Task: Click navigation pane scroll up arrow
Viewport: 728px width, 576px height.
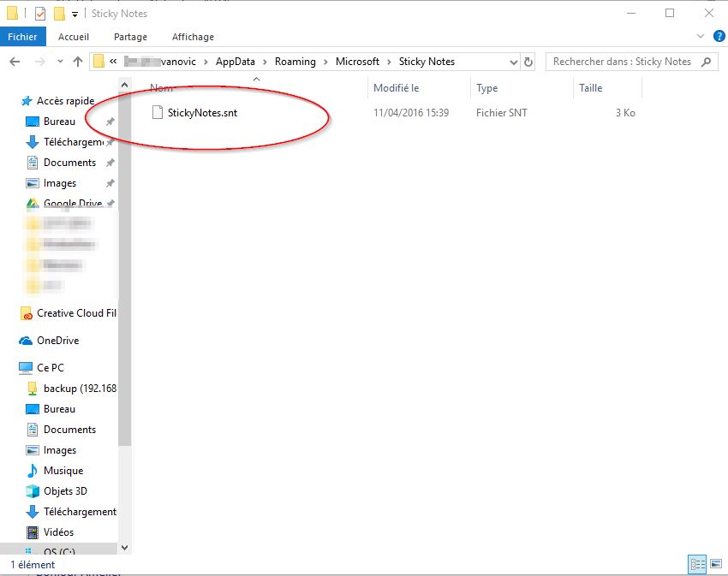Action: [x=124, y=85]
